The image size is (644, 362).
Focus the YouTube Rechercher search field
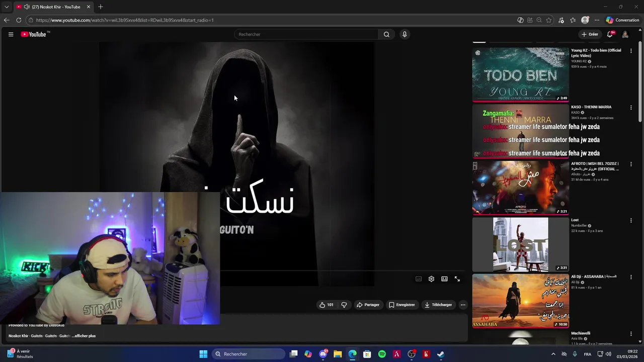[x=306, y=34]
